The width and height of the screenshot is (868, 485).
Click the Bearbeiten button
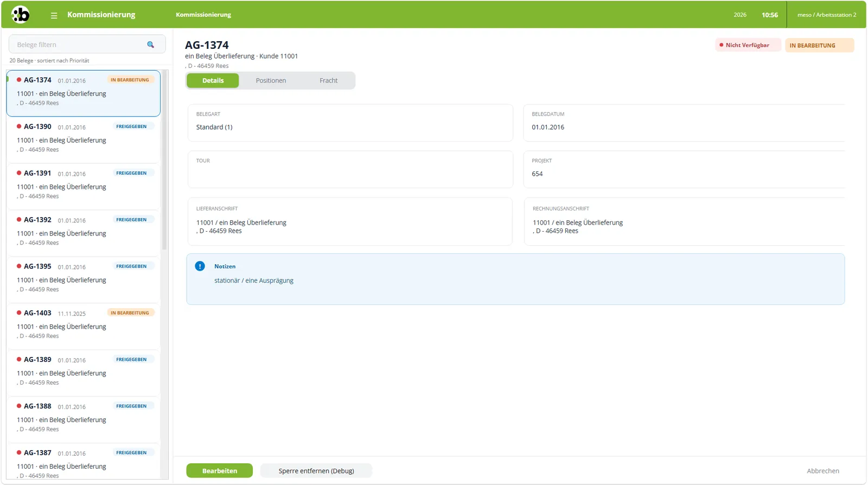pos(219,471)
